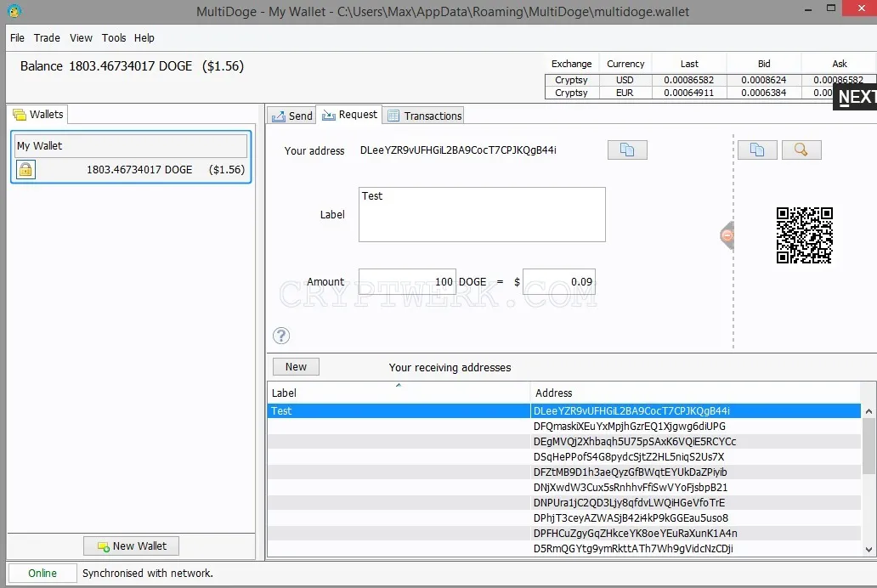
Task: Collapse the QR side panel with the red handle
Action: coord(727,235)
